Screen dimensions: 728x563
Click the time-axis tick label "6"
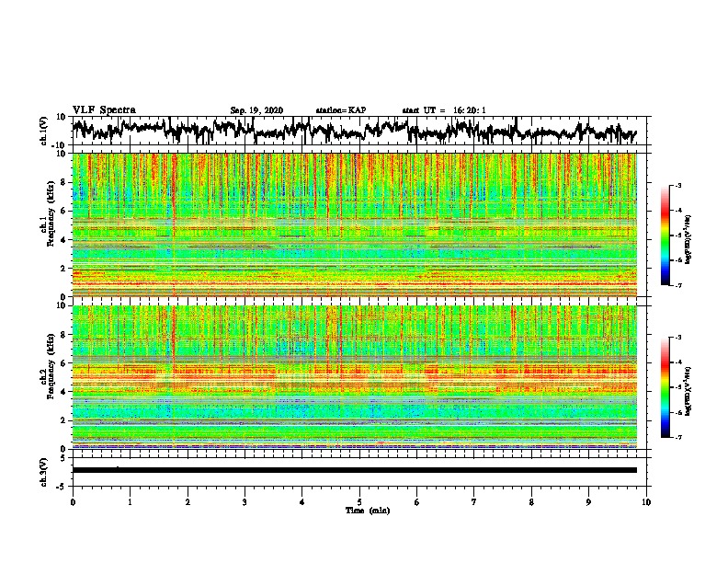point(417,502)
